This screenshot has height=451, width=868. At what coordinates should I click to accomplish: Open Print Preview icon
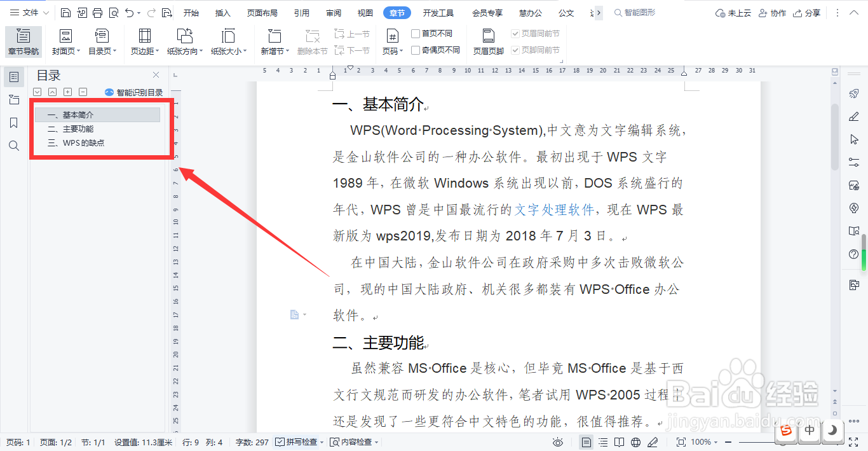click(113, 13)
